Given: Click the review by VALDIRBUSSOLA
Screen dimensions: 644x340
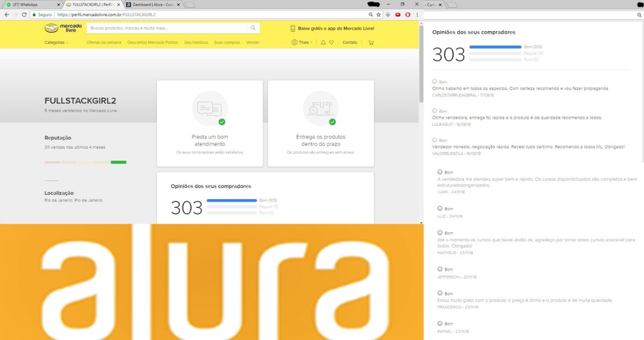Looking at the screenshot, I should coord(529,146).
